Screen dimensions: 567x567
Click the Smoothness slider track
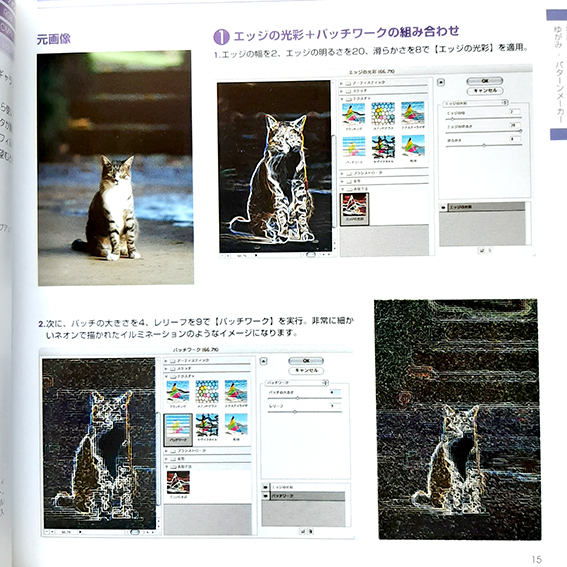tap(484, 145)
